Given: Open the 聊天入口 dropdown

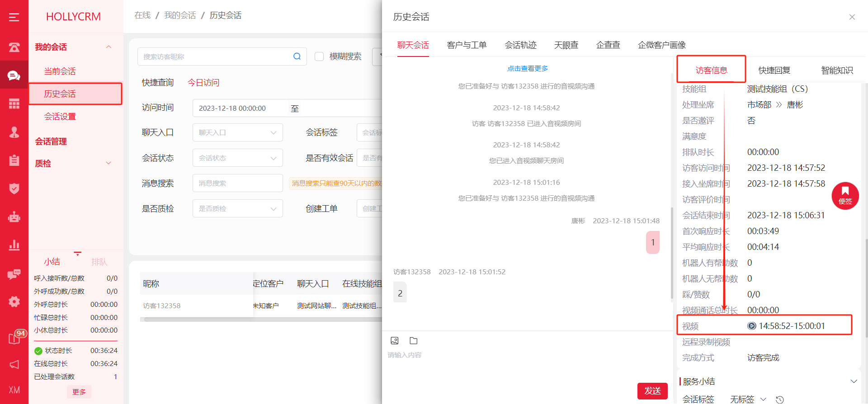Looking at the screenshot, I should click(237, 132).
